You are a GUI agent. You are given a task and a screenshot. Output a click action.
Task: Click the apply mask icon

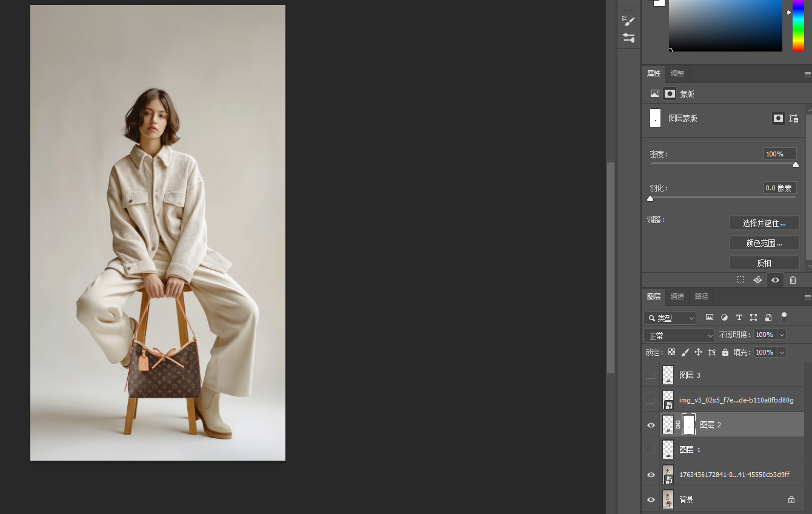tap(757, 280)
